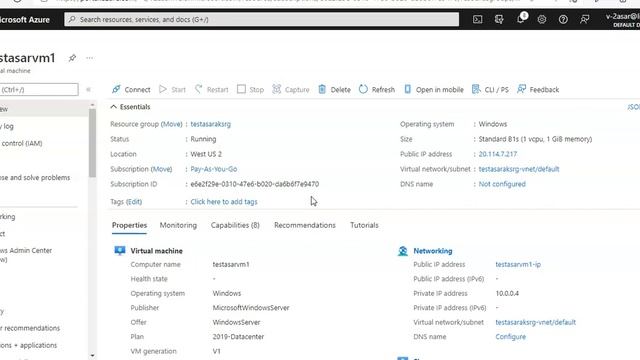Click the left menu scrollbar thumb

pos(92,143)
